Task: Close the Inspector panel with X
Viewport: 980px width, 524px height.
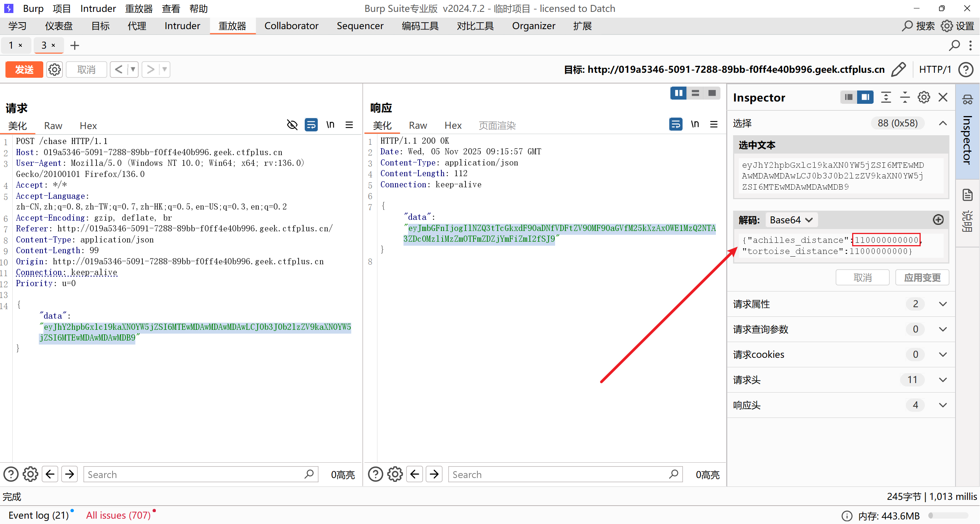Action: [x=943, y=97]
